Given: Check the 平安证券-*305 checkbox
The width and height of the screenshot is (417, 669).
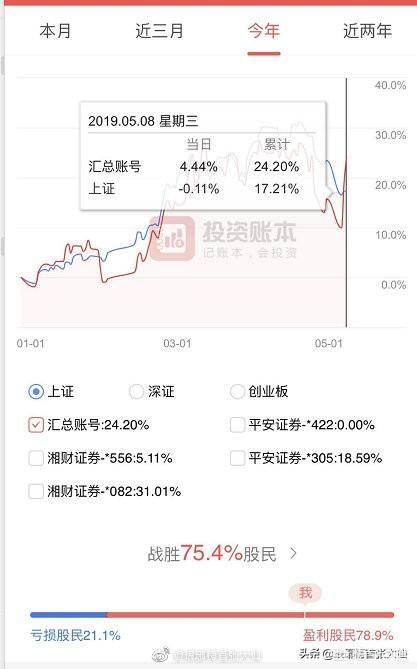Looking at the screenshot, I should (237, 458).
